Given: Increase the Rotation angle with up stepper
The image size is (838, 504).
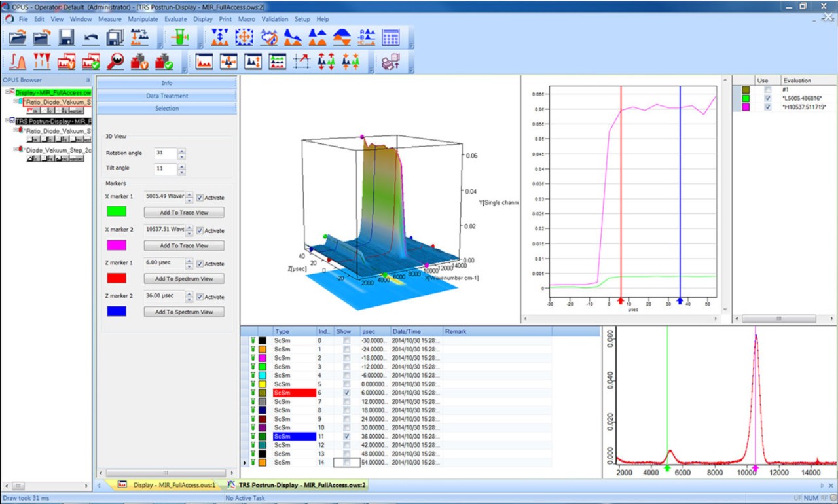Looking at the screenshot, I should coord(181,151).
